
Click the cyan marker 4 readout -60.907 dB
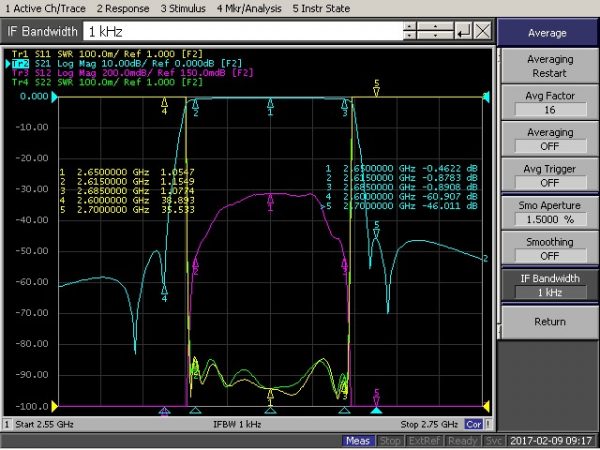click(450, 197)
